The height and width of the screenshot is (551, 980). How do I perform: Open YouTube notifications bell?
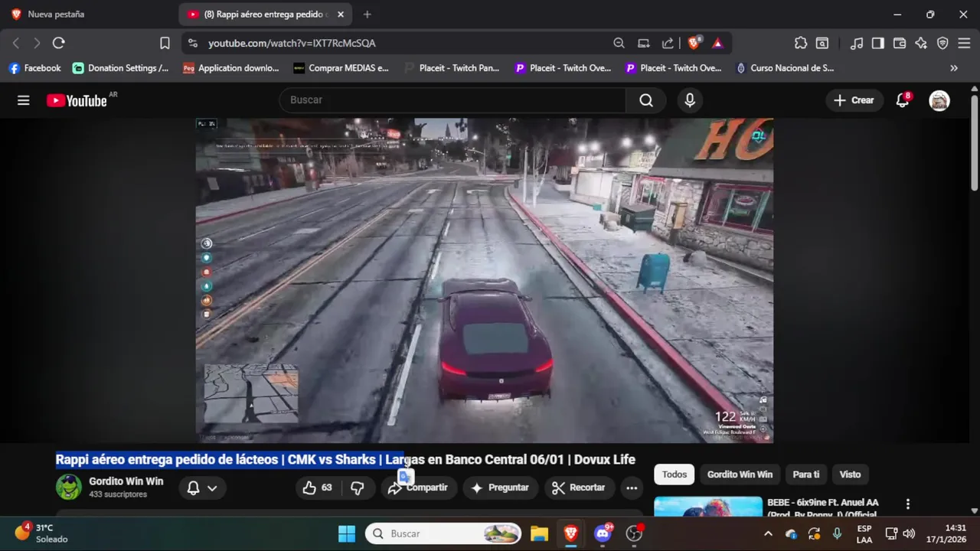[903, 100]
